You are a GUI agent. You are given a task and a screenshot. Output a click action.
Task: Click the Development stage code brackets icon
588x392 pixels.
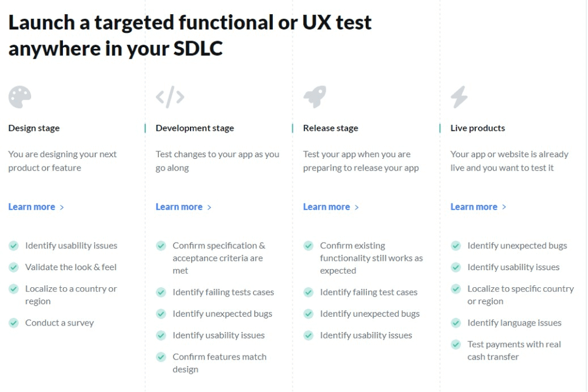(170, 97)
